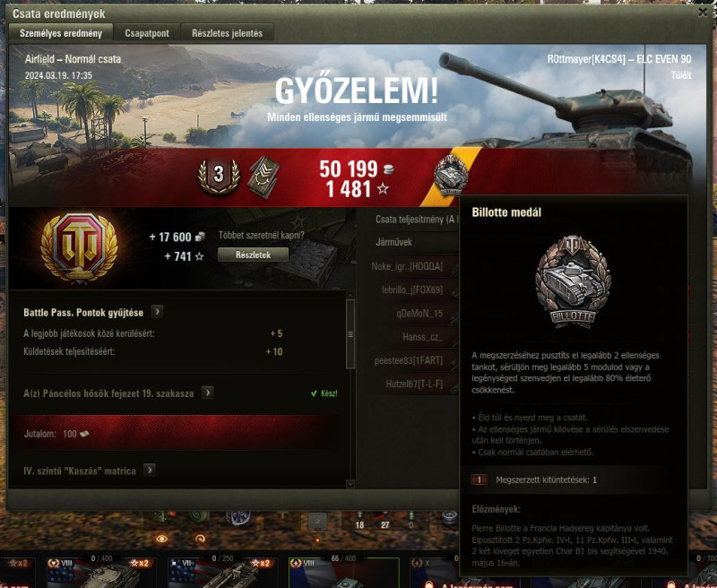Viewport: 717px width, 588px height.
Task: Expand IV. szintű "Kaszás" matrica arrow
Action: click(x=150, y=470)
